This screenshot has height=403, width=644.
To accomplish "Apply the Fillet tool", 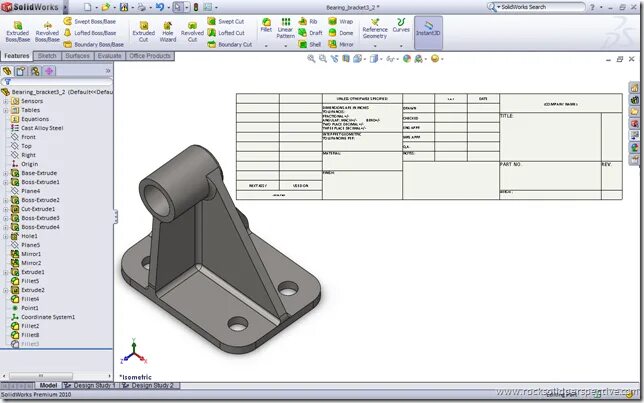I will coord(266,25).
